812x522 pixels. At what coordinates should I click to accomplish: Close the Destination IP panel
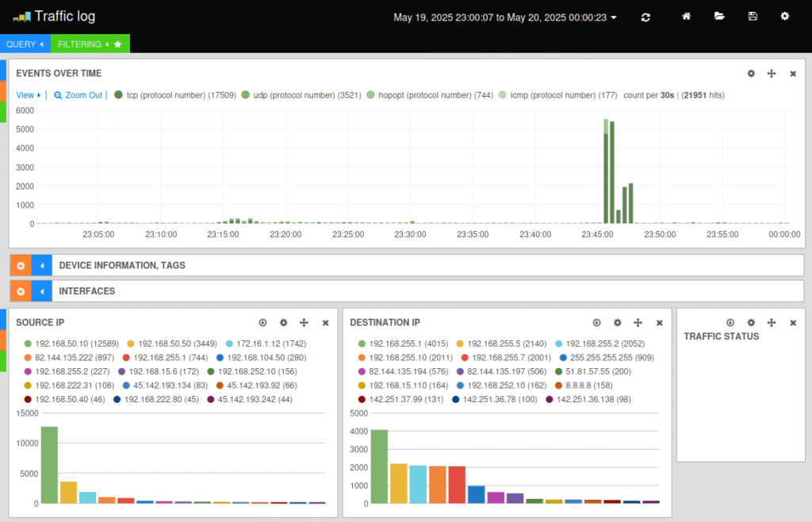(659, 323)
